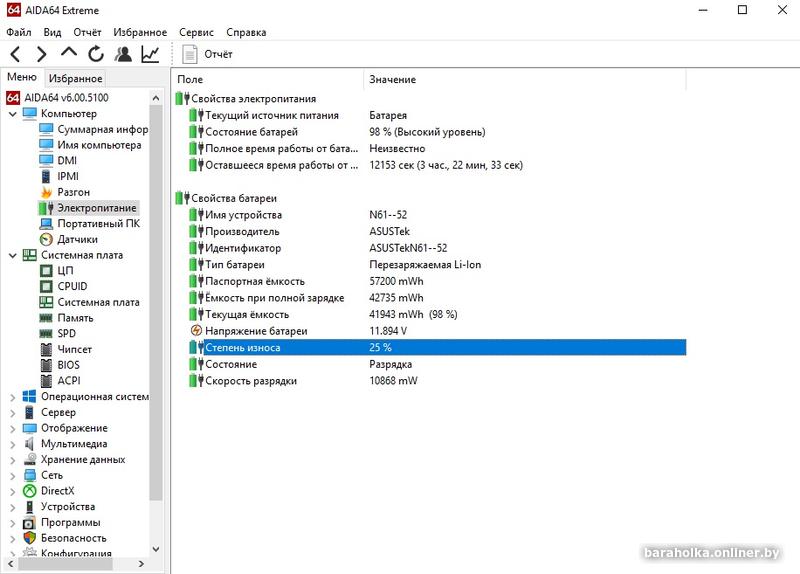Open the Избранное menu in menu bar
Viewport: 800px width, 574px height.
point(140,32)
